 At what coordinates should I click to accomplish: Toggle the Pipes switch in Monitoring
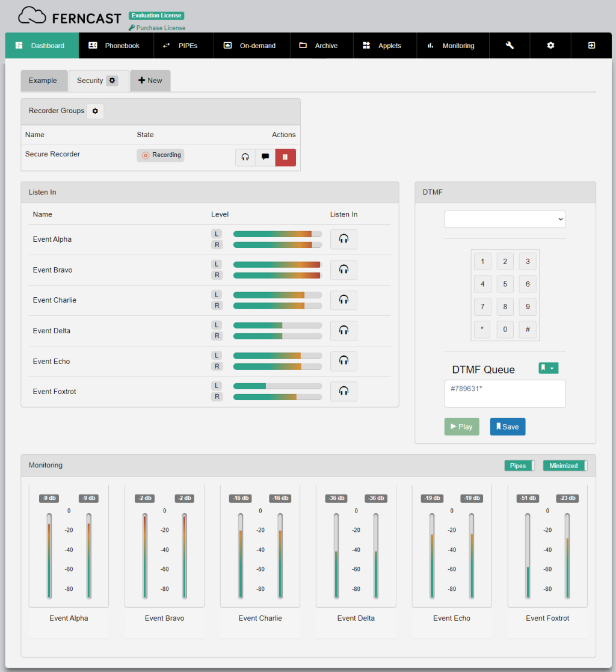520,466
